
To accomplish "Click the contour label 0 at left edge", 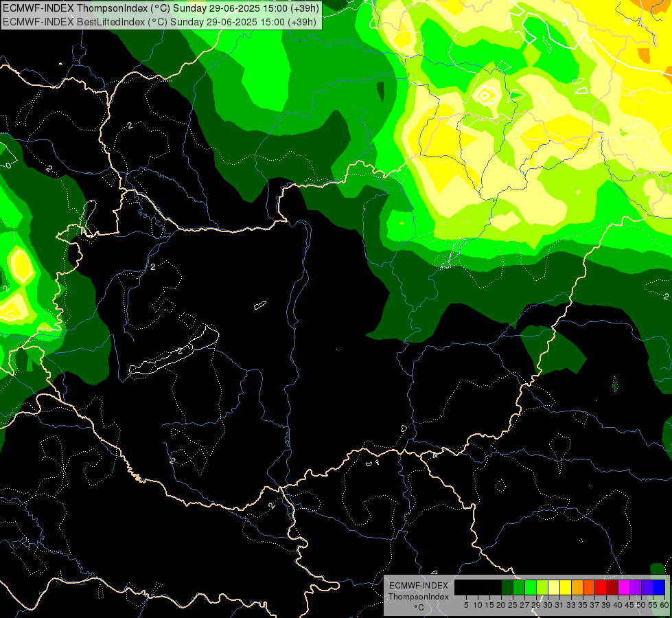I will tap(8, 165).
